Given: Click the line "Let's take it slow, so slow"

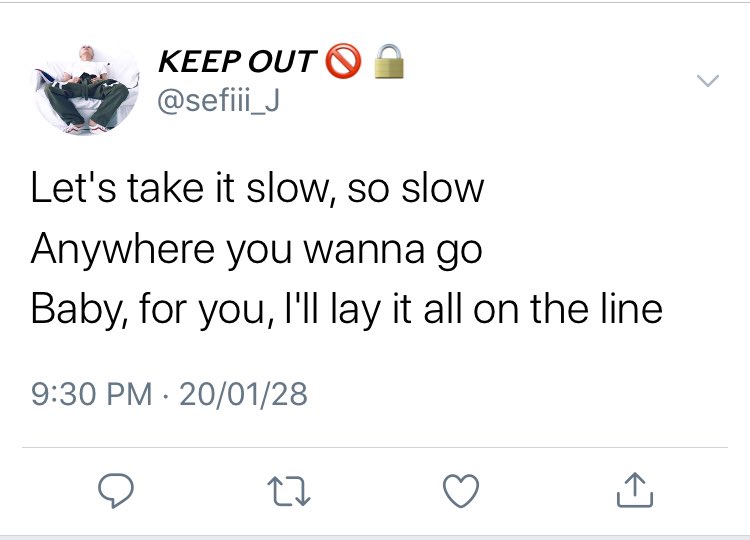Looking at the screenshot, I should [x=257, y=188].
